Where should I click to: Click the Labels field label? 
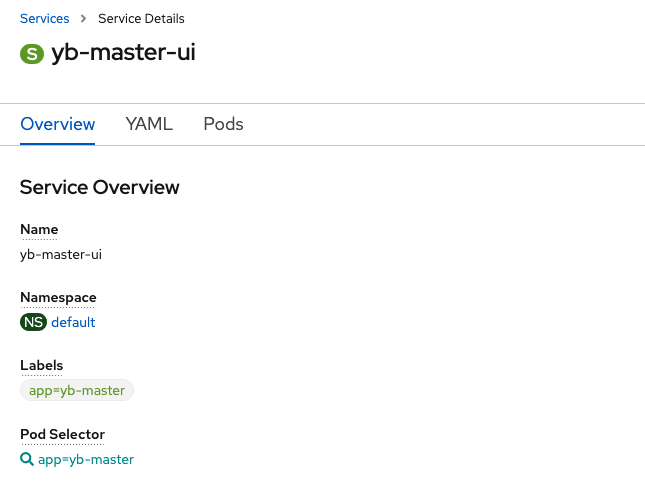(x=41, y=366)
